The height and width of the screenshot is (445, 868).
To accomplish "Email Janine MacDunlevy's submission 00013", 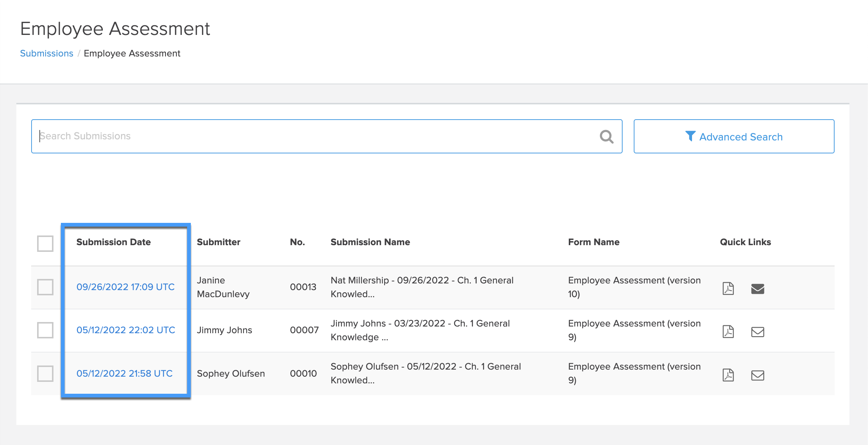I will 757,289.
